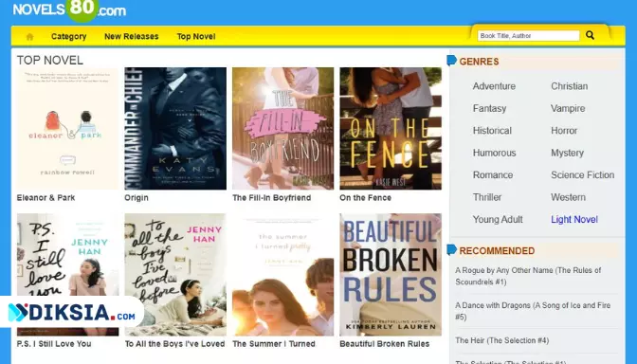637x364 pixels.
Task: Select the Thriller genre
Action: pyautogui.click(x=487, y=197)
